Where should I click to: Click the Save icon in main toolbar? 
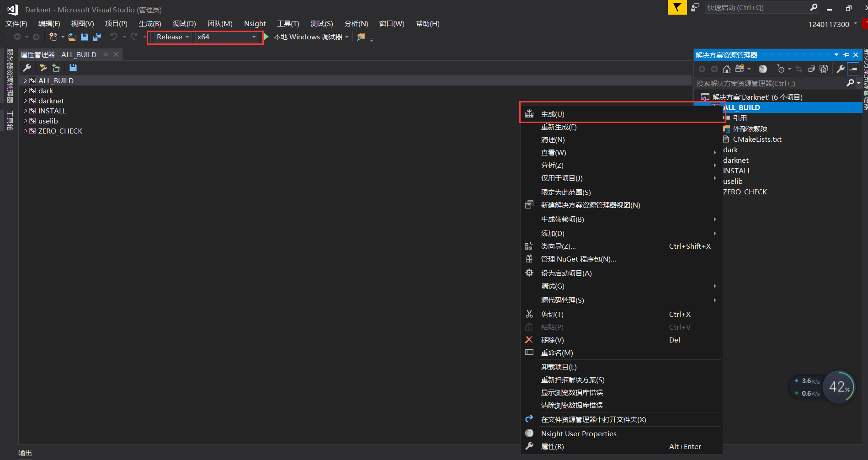tap(85, 37)
